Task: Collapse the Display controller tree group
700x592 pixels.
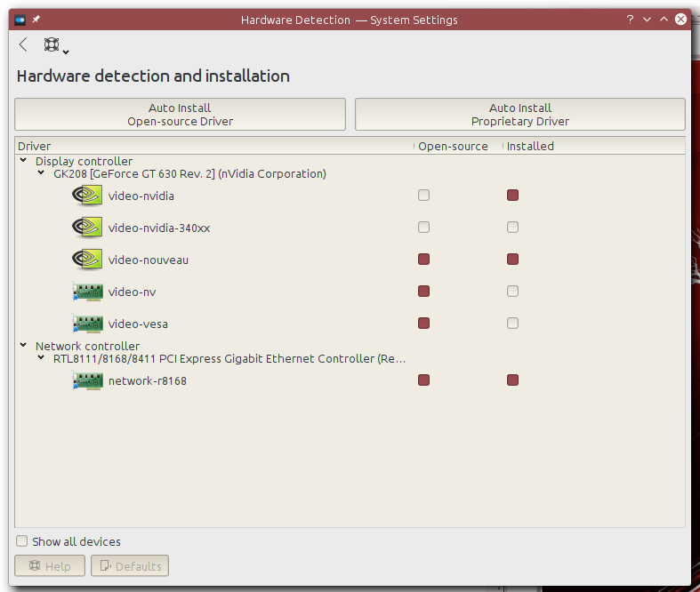Action: click(x=22, y=161)
